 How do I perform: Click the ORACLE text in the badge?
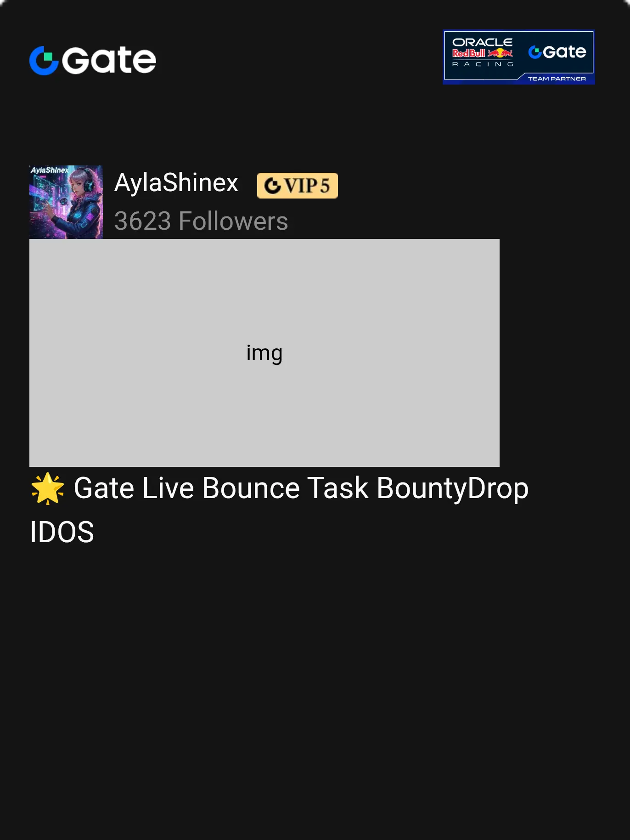coord(482,42)
